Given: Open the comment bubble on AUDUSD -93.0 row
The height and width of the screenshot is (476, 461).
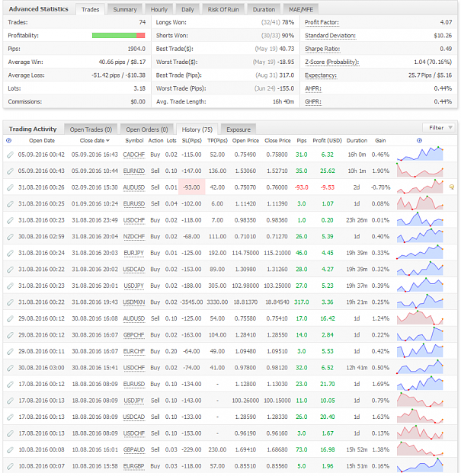Looking at the screenshot, I should point(452,187).
